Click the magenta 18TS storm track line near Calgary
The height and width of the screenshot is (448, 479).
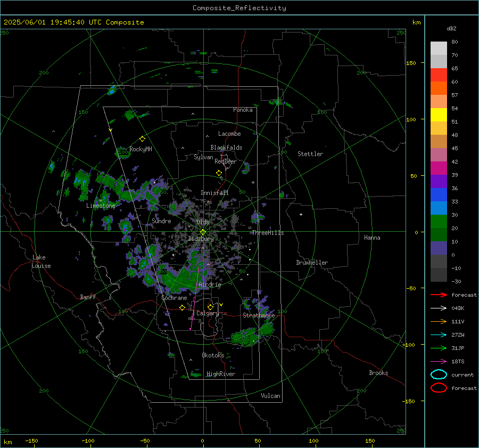194,298
